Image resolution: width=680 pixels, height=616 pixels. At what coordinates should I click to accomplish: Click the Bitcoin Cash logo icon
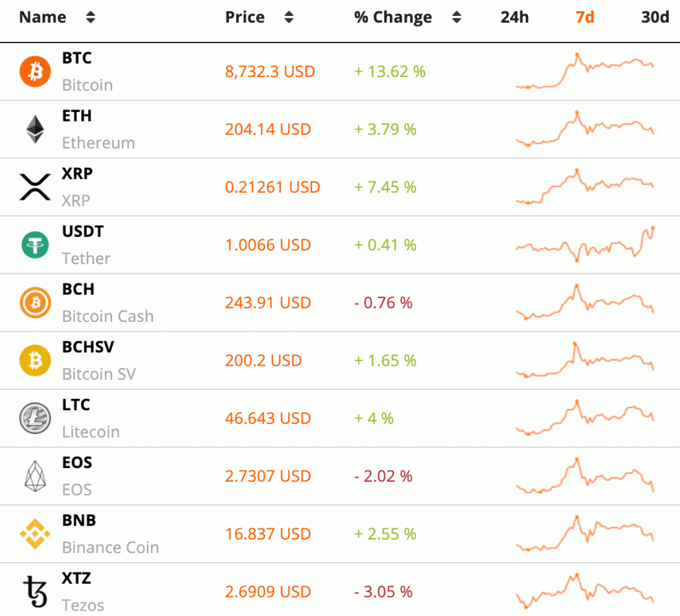[x=35, y=303]
